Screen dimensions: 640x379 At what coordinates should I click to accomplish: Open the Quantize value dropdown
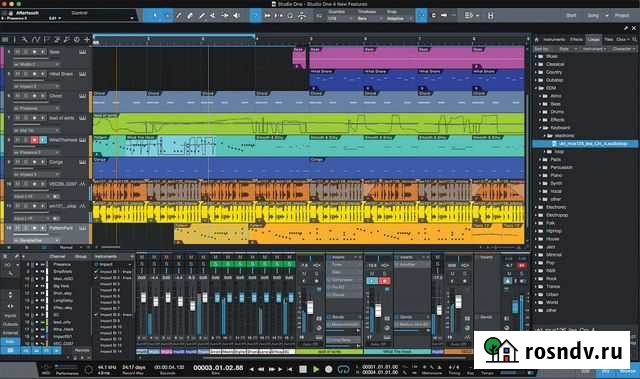click(338, 18)
